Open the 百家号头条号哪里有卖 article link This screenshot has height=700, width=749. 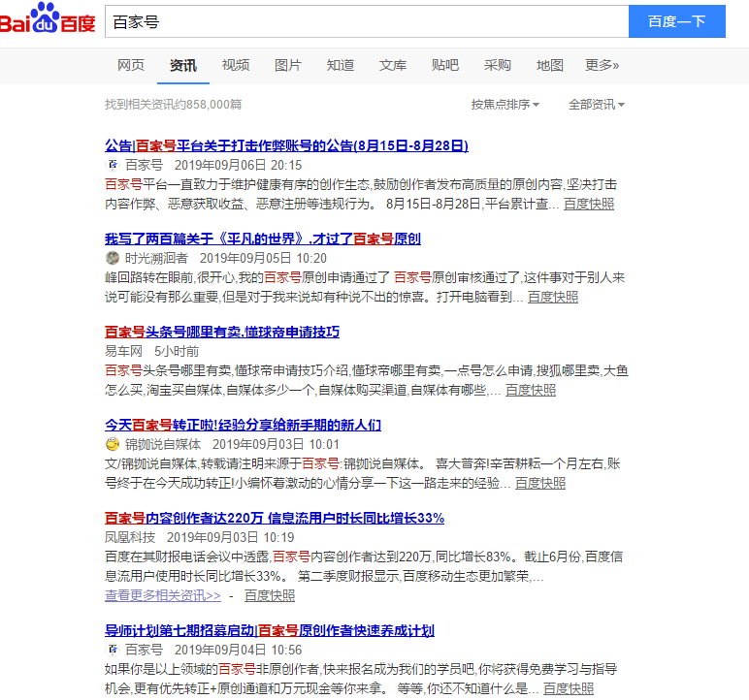(222, 332)
